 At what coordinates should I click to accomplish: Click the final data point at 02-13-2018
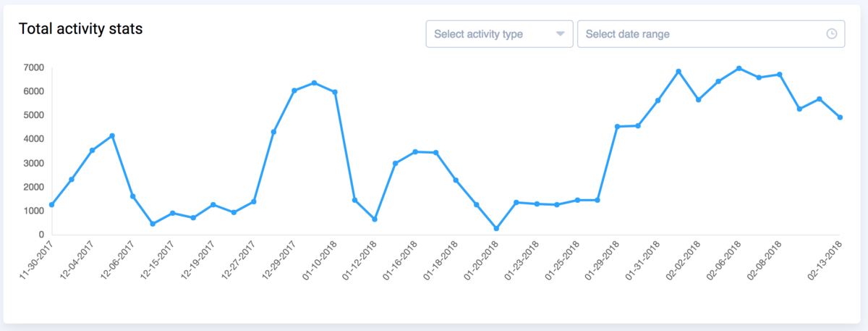point(840,117)
